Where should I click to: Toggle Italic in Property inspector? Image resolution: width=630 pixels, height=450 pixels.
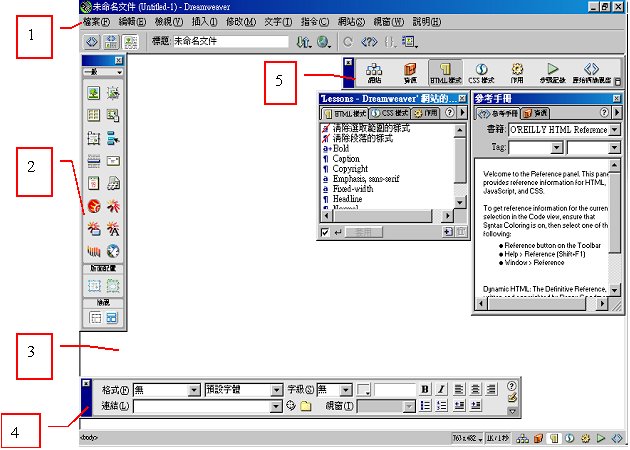point(441,389)
